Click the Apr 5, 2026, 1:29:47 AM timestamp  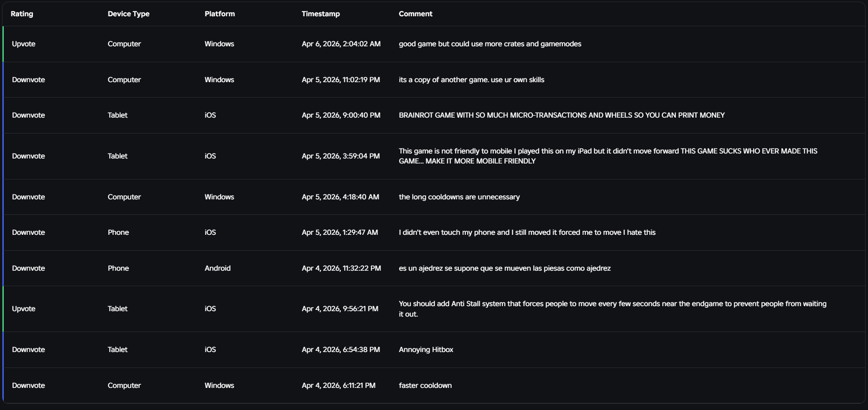pyautogui.click(x=340, y=232)
